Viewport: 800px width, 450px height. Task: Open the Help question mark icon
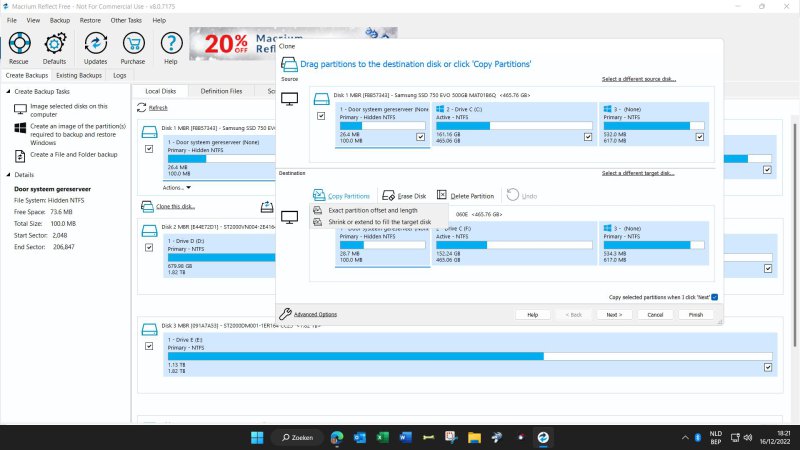171,43
